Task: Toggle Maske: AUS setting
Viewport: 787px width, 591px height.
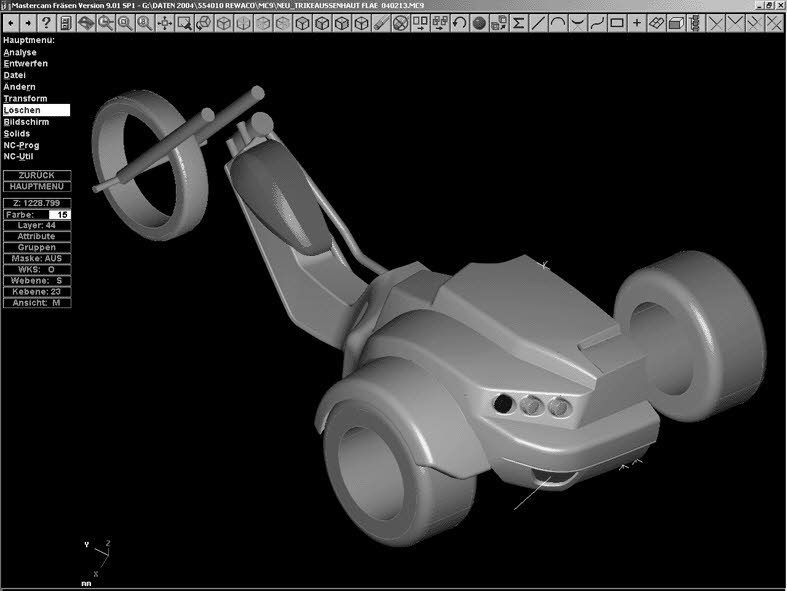Action: pos(37,258)
